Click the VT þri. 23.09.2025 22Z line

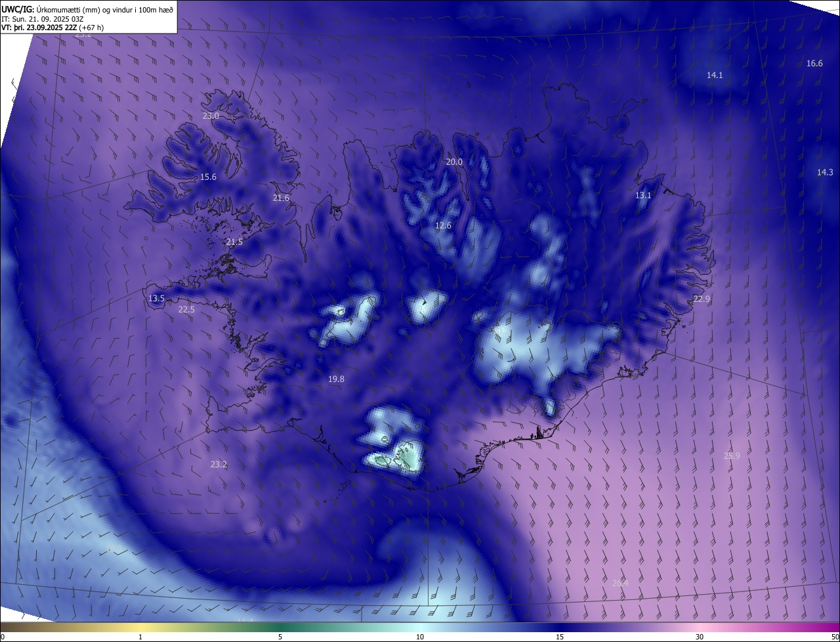[52, 28]
